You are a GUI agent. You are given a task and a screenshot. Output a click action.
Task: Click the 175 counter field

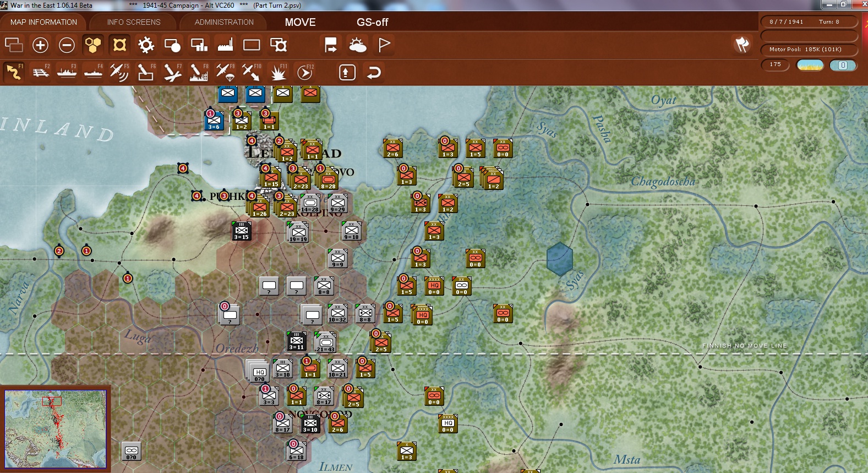[775, 64]
